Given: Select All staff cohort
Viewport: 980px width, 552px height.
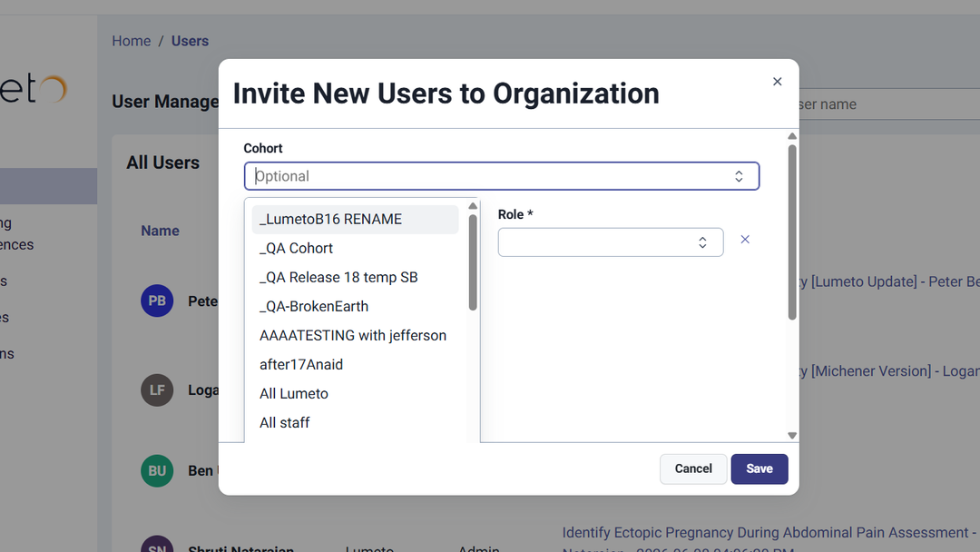Looking at the screenshot, I should tap(355, 422).
